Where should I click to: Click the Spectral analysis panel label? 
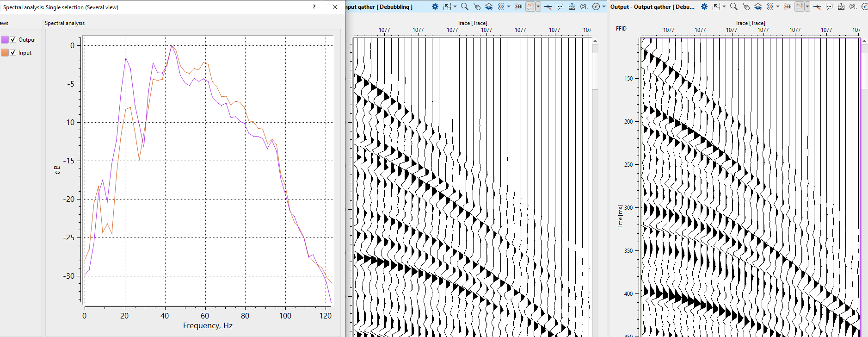tap(65, 23)
